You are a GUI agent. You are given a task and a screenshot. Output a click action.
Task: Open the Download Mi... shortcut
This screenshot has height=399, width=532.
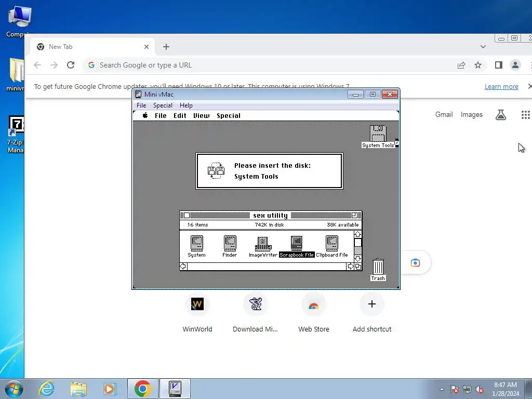[x=255, y=312]
